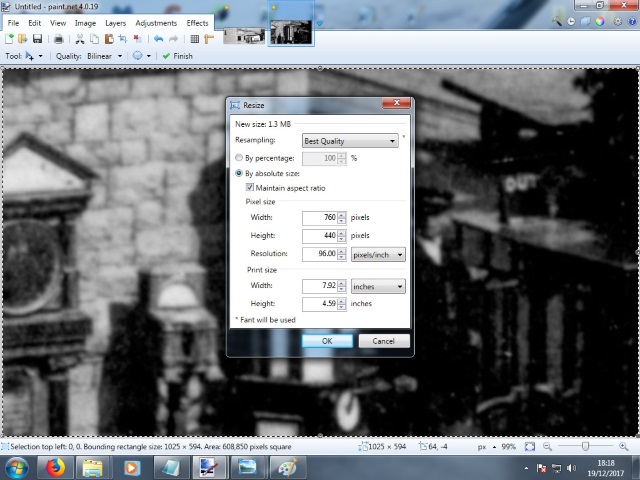Close the Resize dialog

tap(396, 102)
